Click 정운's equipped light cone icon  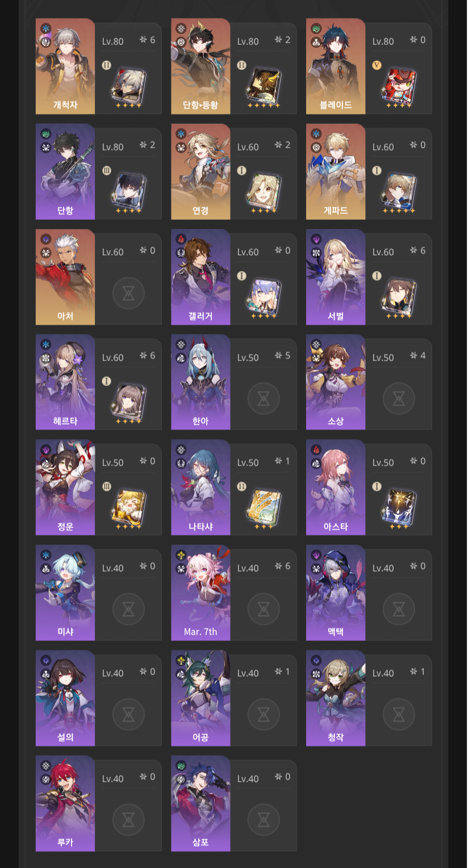coord(128,505)
